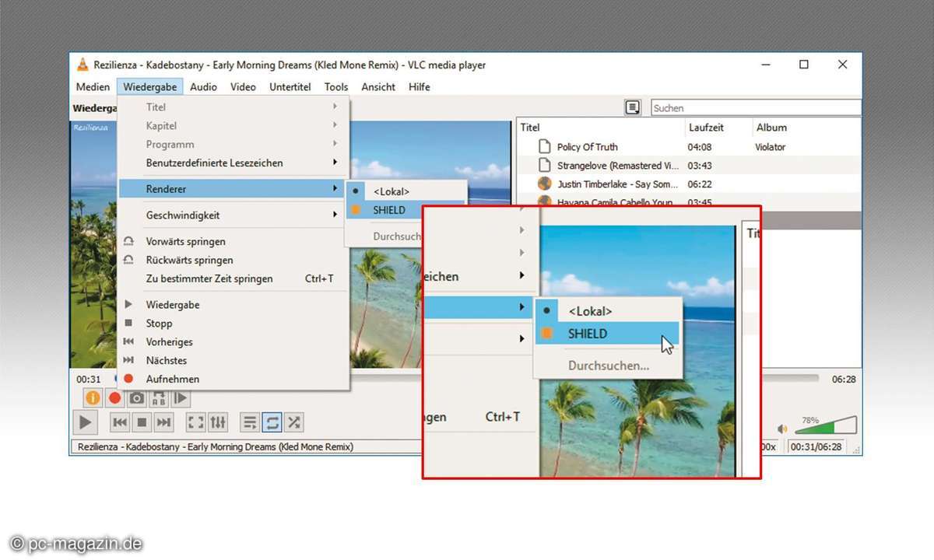Viewport: 934px width, 560px height.
Task: Switch to fullscreen with the fullscreen icon
Action: (196, 422)
